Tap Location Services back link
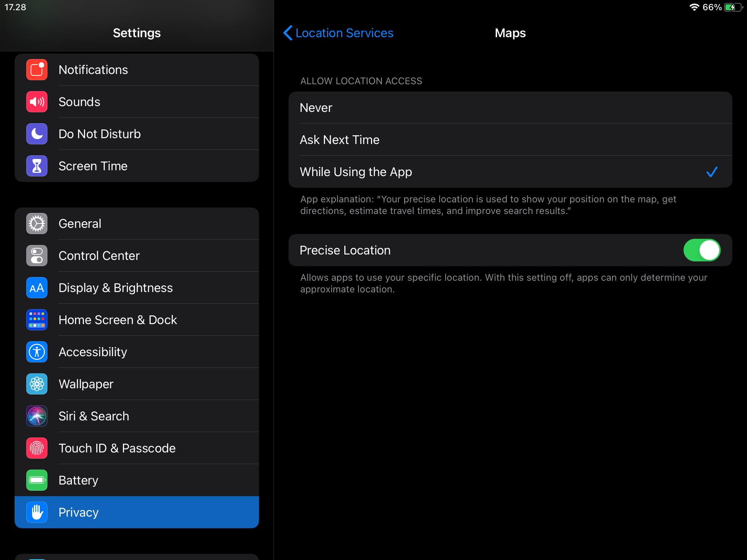Image resolution: width=747 pixels, height=560 pixels. point(344,33)
